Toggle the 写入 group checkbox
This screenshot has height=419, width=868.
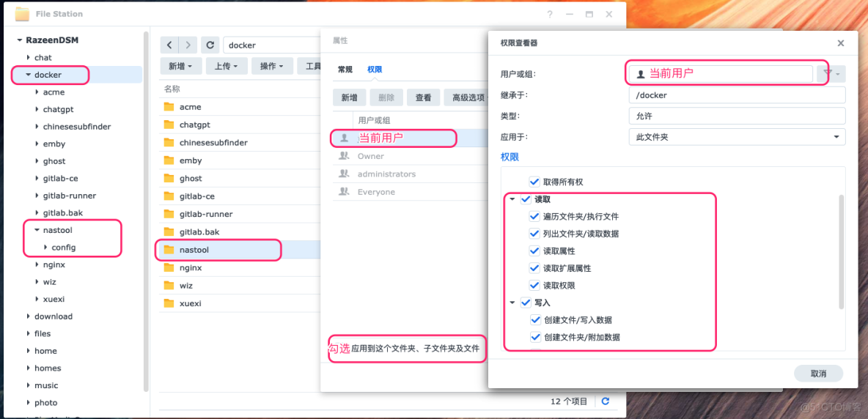point(526,303)
